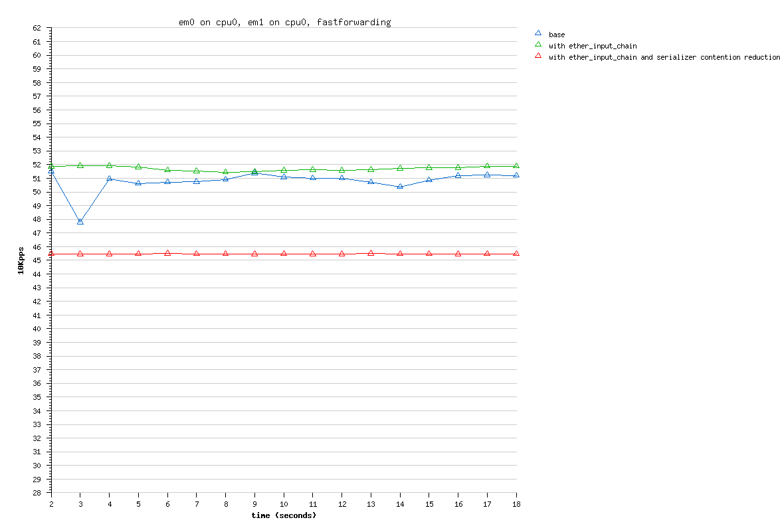Click the blue base data point at time 2
The height and width of the screenshot is (532, 780).
(51, 171)
